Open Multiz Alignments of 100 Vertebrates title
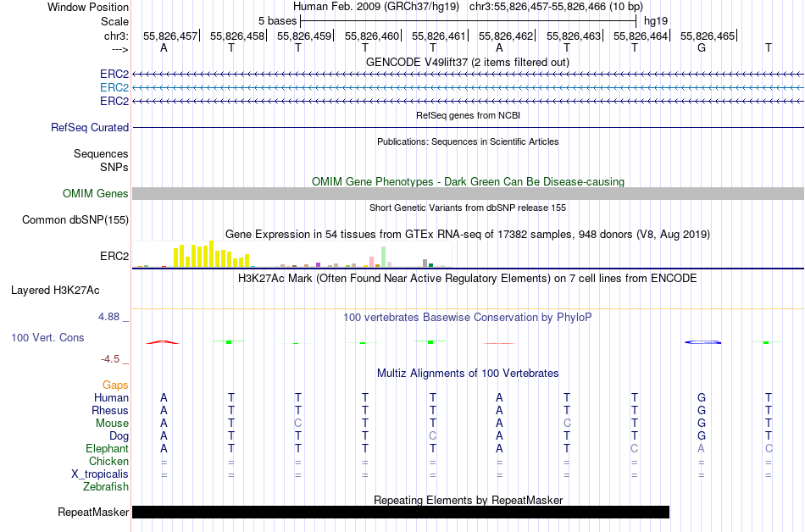The height and width of the screenshot is (532, 805). pyautogui.click(x=468, y=373)
